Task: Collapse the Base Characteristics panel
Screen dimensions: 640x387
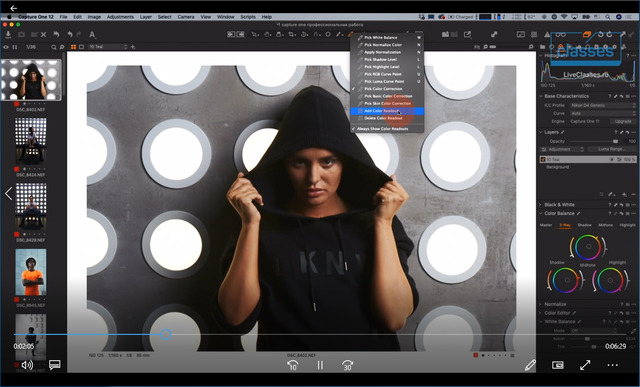Action: pyautogui.click(x=541, y=96)
